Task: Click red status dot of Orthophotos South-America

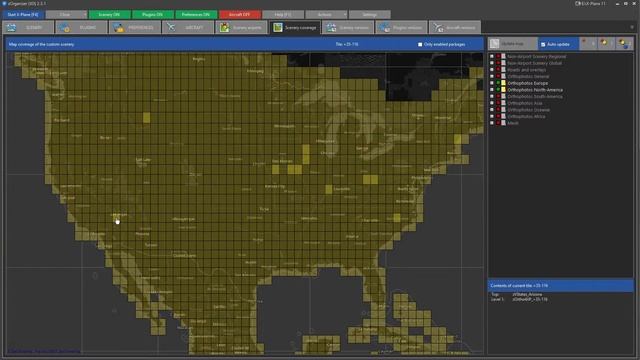Action: click(498, 96)
